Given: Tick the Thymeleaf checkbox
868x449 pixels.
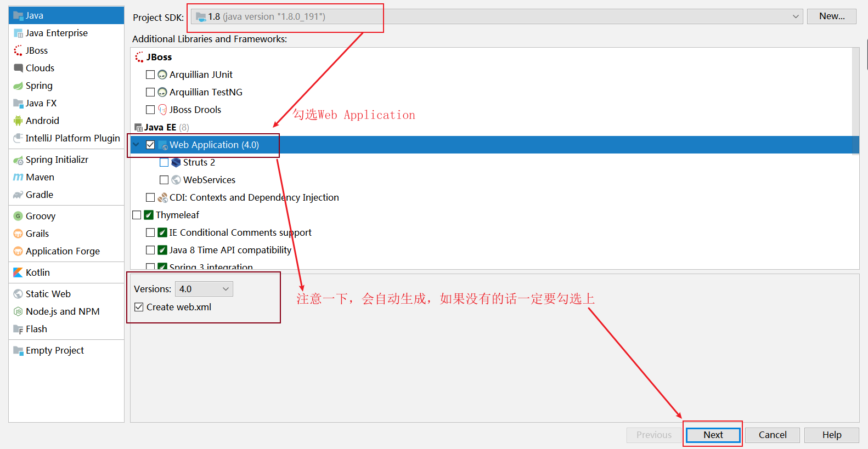Looking at the screenshot, I should click(137, 215).
